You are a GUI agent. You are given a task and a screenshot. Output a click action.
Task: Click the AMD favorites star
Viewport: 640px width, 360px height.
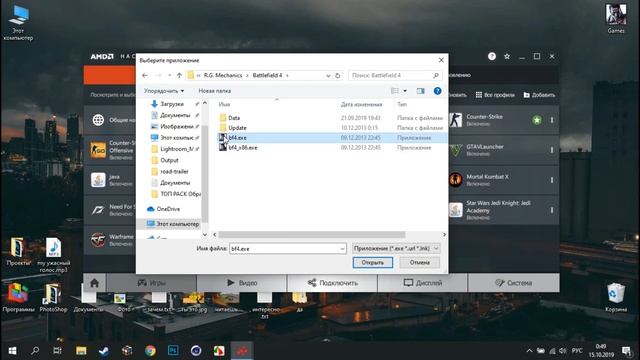point(507,56)
